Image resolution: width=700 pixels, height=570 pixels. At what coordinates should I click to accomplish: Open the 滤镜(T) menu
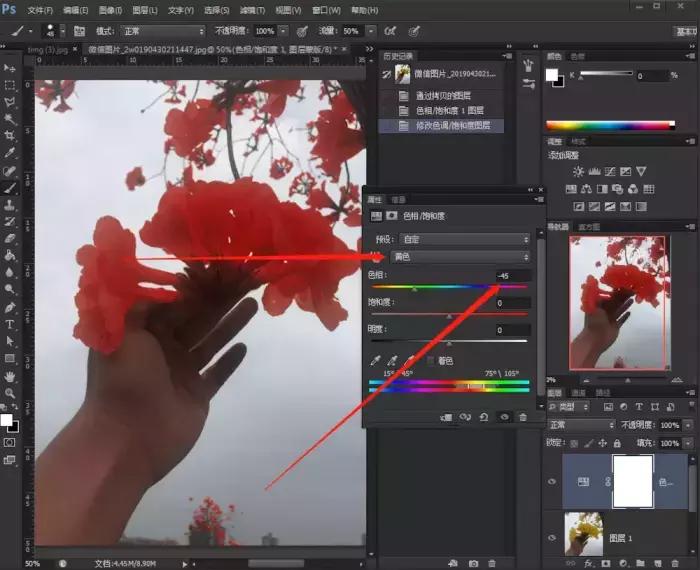pyautogui.click(x=252, y=10)
